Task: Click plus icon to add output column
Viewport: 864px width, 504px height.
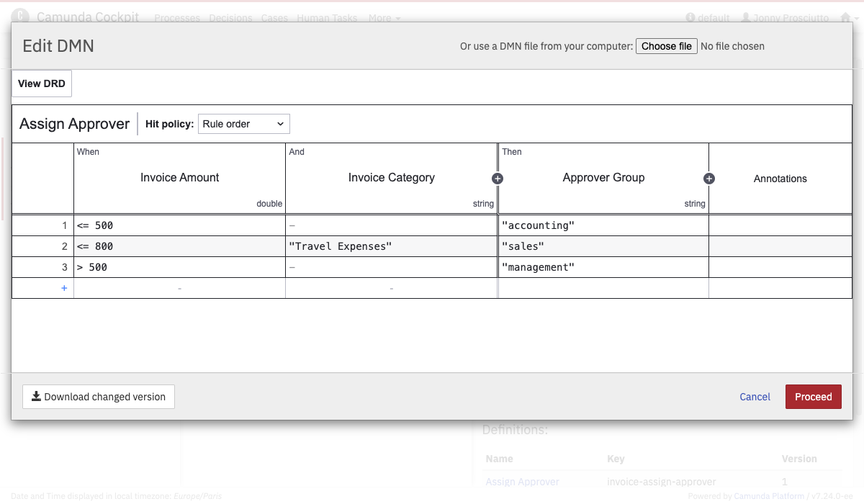Action: click(708, 179)
